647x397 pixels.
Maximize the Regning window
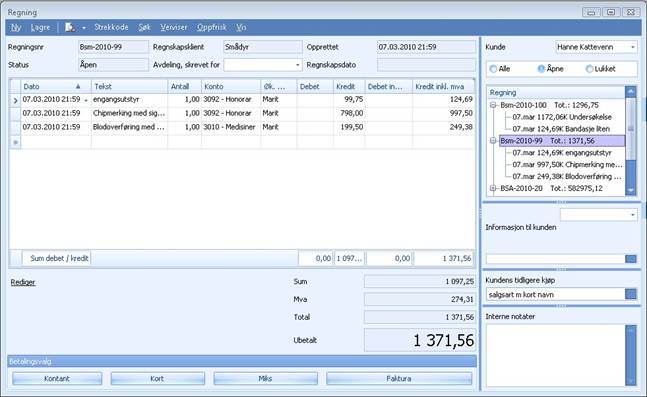(x=611, y=12)
